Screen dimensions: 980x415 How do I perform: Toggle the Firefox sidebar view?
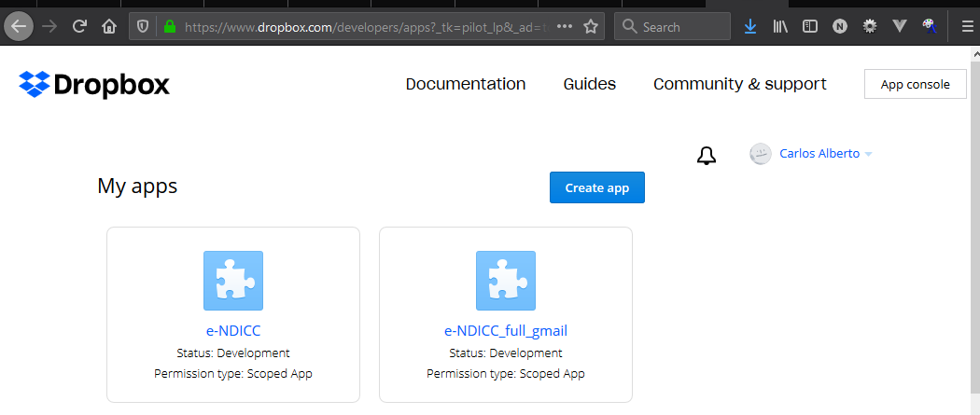810,27
